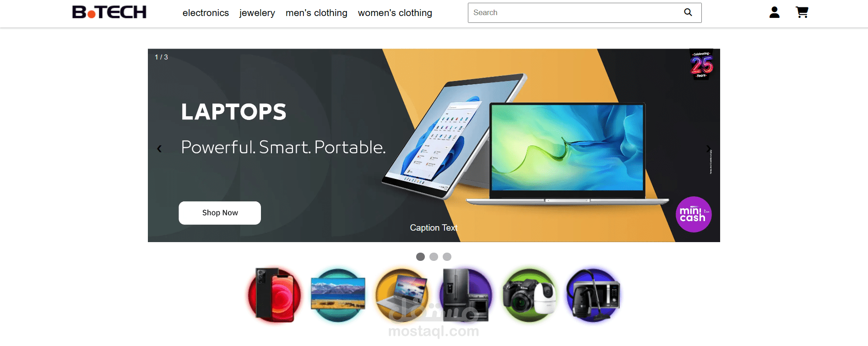The image size is (868, 346).
Task: Select the second carousel dot
Action: [434, 257]
